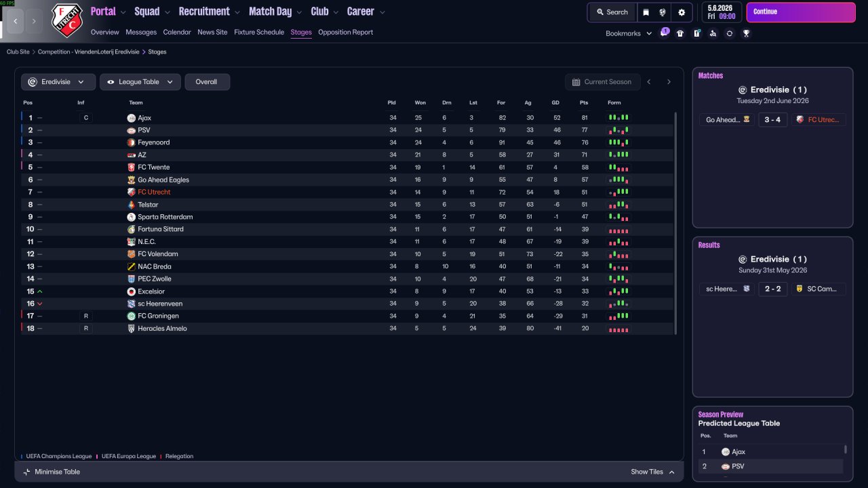Open the 2 - 2 result score
Viewport: 868px width, 488px height.
772,289
